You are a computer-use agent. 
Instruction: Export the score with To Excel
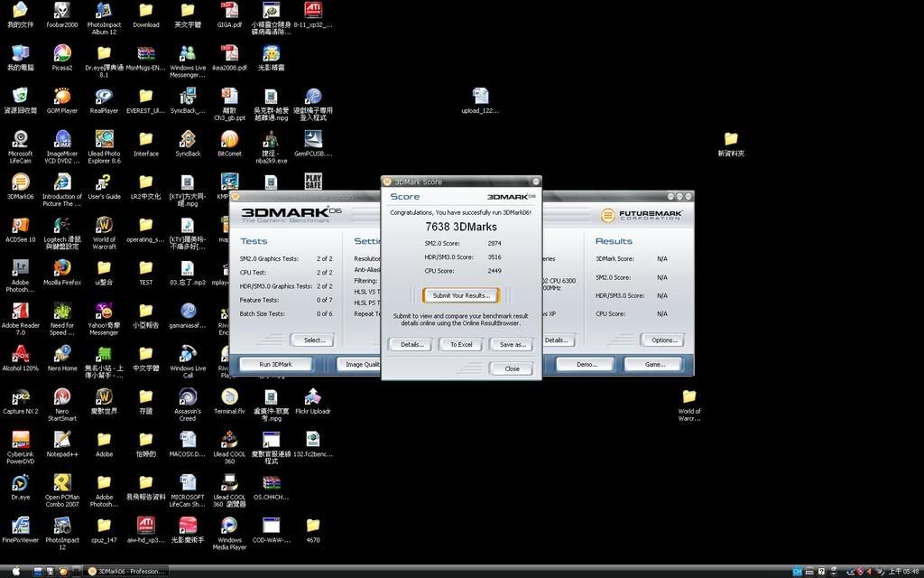pos(460,344)
